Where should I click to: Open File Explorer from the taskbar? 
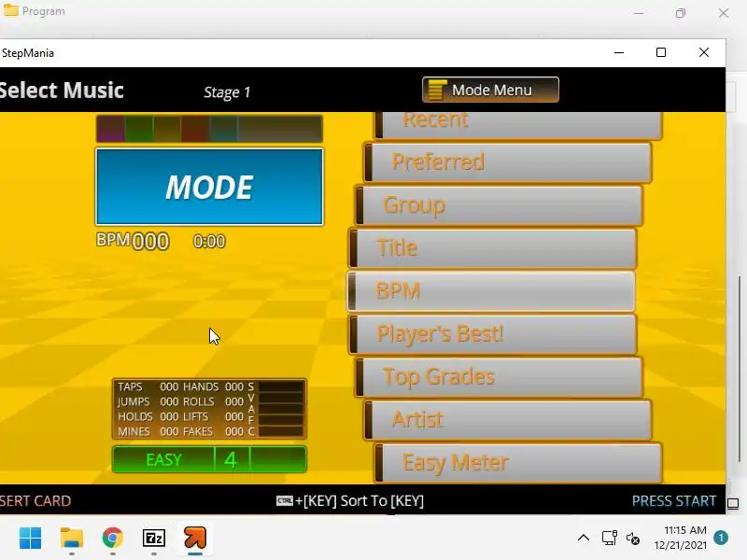[72, 539]
